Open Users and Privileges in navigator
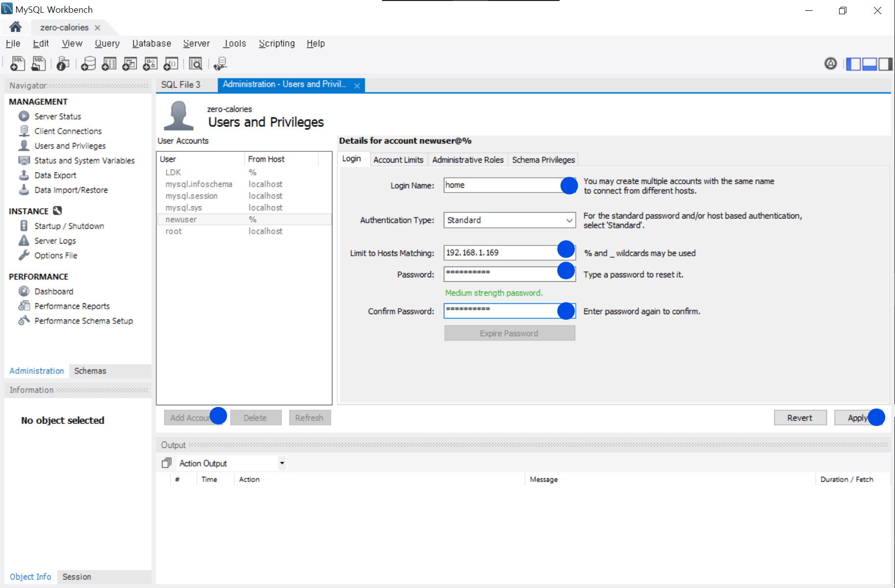 pos(70,146)
